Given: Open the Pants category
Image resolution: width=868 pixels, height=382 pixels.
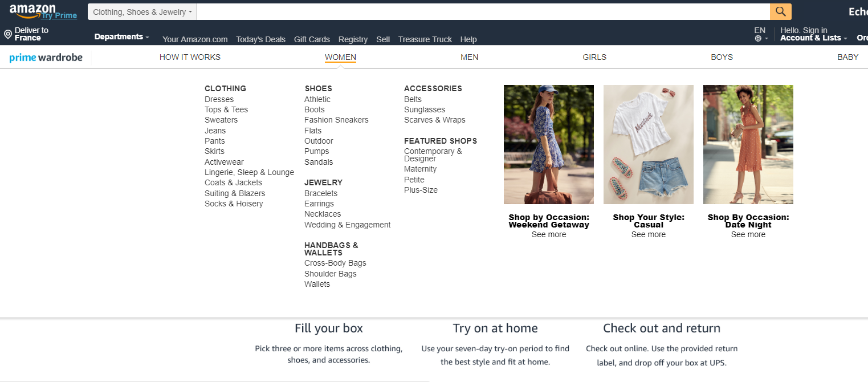Looking at the screenshot, I should pyautogui.click(x=215, y=141).
